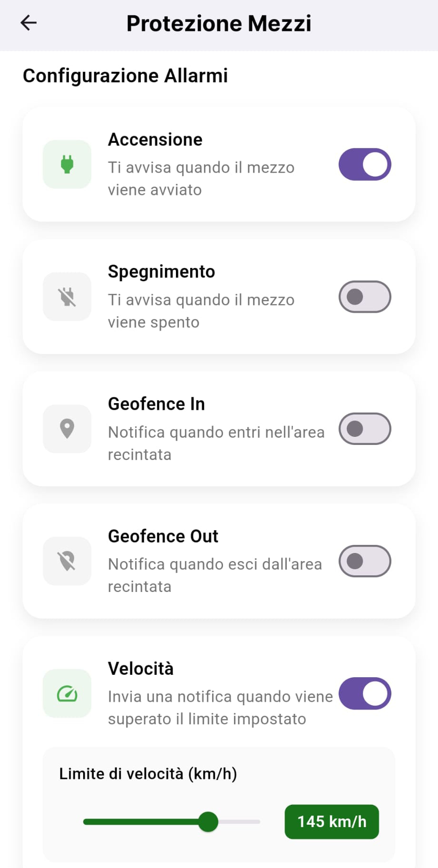438x868 pixels.
Task: Tap the back arrow icon
Action: tap(29, 23)
